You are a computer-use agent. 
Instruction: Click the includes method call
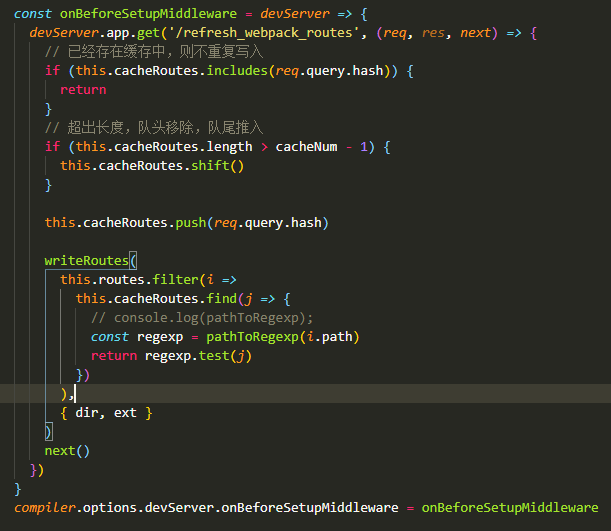click(237, 71)
